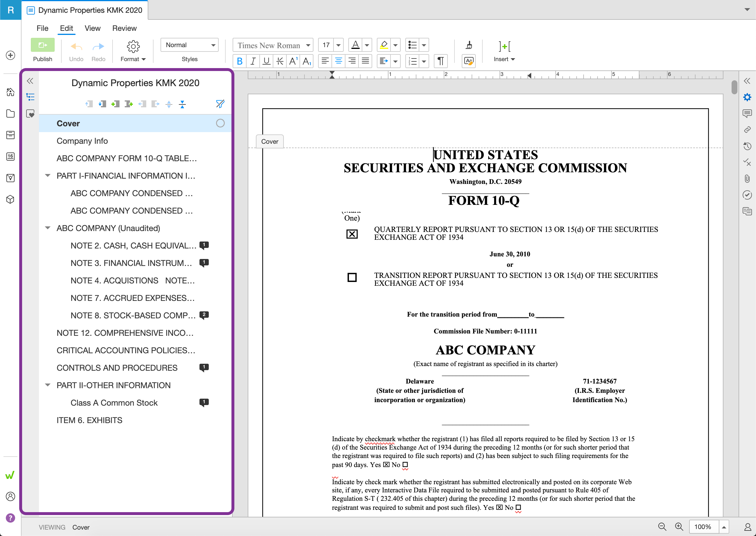This screenshot has height=536, width=756.
Task: Click the attachments paperclip icon
Action: [x=747, y=179]
